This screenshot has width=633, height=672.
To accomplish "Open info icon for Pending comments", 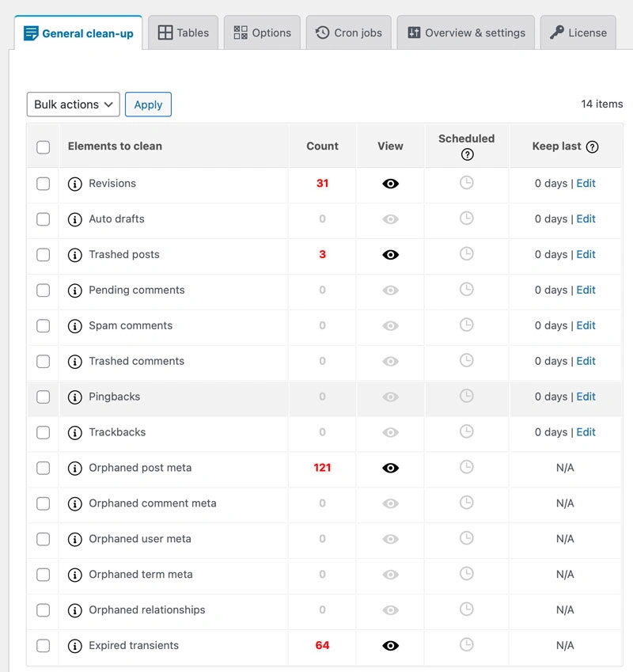I will coord(74,290).
